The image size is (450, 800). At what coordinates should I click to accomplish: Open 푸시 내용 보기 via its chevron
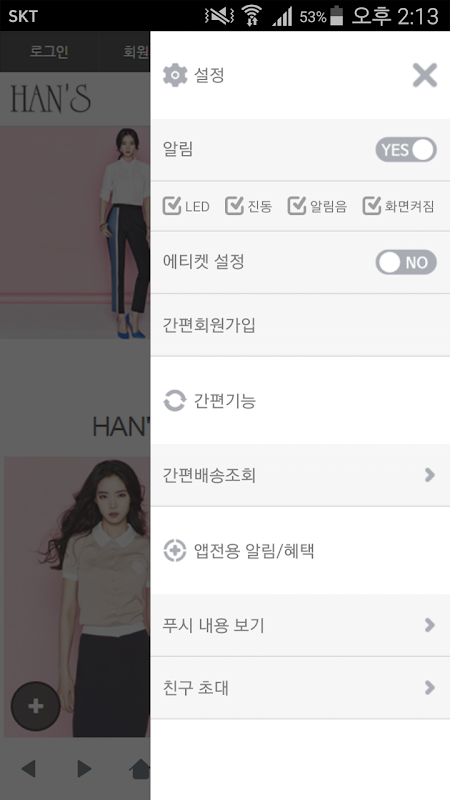[430, 625]
